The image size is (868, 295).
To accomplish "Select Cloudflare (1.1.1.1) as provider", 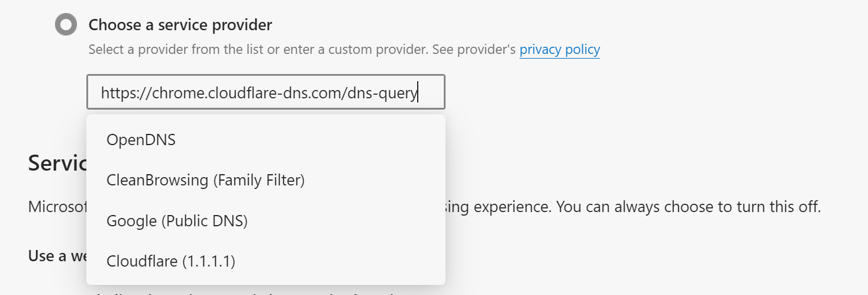I will click(266, 261).
